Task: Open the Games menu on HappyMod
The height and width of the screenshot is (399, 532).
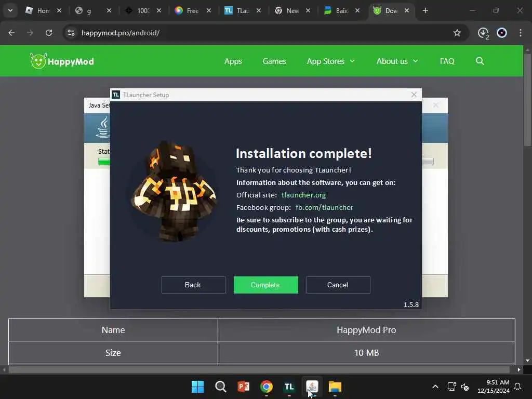Action: coord(274,61)
